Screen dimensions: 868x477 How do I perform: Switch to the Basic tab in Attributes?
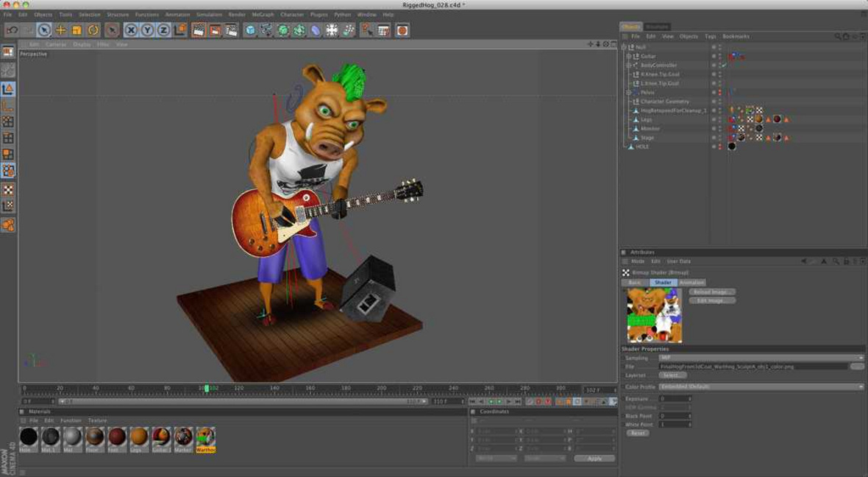[x=634, y=283]
